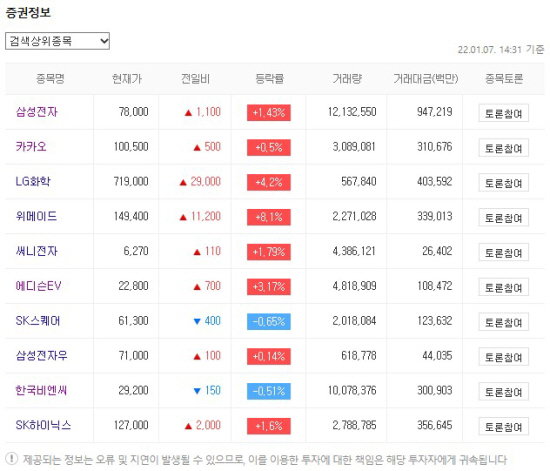550x471 pixels.
Task: Join discussion for SK스퀘어 row
Action: tap(503, 322)
